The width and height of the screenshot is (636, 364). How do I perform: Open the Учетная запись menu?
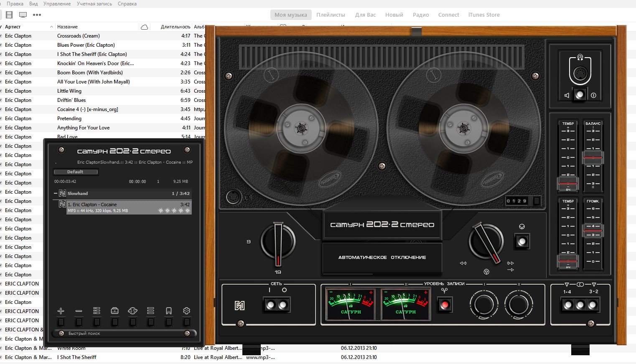click(94, 4)
